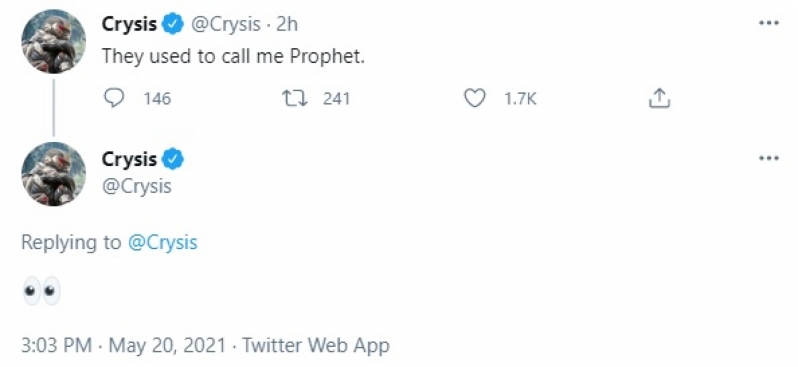The width and height of the screenshot is (798, 367).
Task: Open the share icon on first tweet
Action: click(x=659, y=98)
